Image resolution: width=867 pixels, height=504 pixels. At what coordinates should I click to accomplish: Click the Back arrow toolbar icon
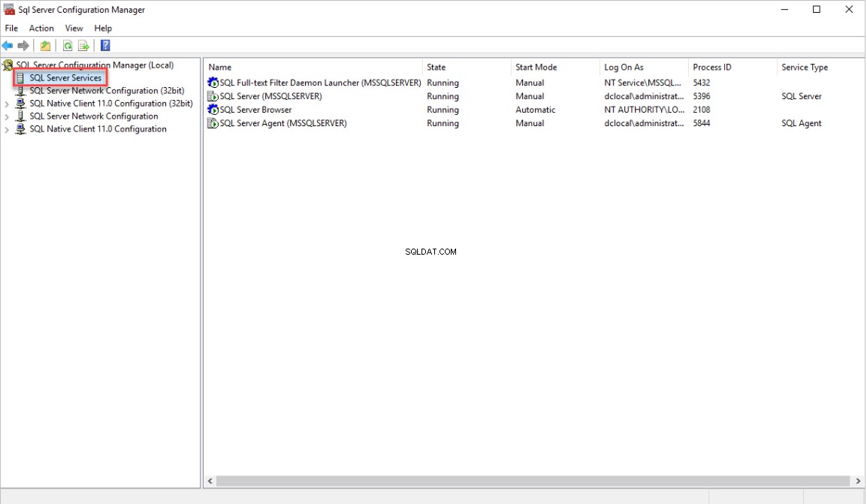coord(8,46)
